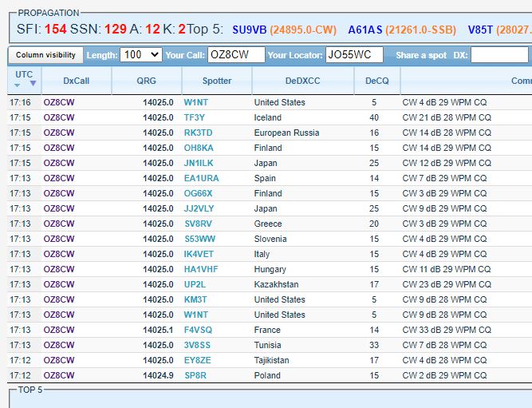Select comment CW 21 dB 28 WPM CQ
This screenshot has height=408, width=532.
[447, 117]
